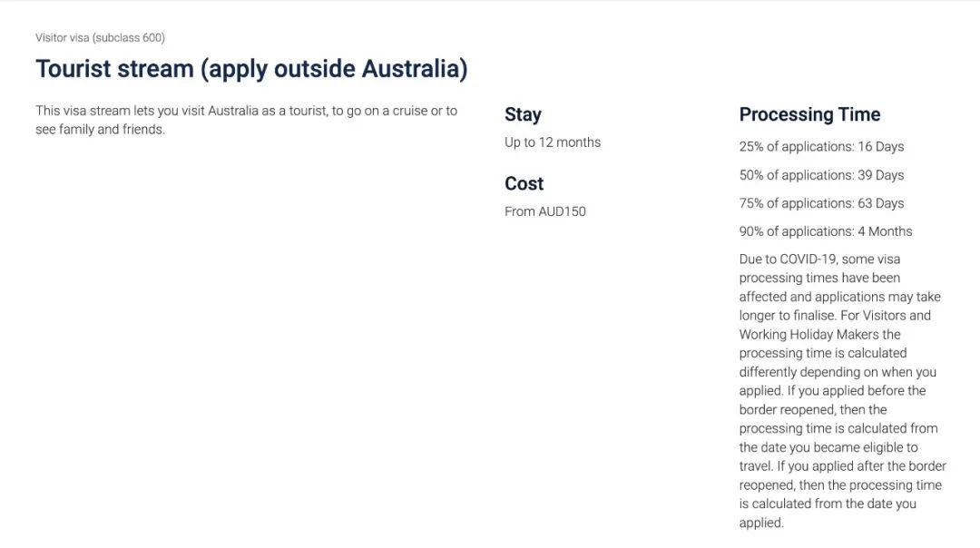Select the 'From AUD150' cost text
The height and width of the screenshot is (548, 980).
[544, 211]
